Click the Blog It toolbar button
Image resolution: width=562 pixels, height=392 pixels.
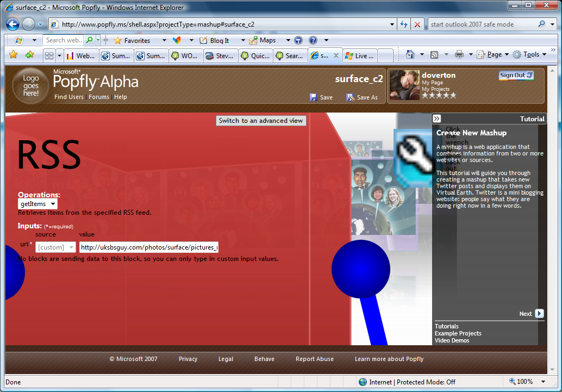pyautogui.click(x=215, y=41)
